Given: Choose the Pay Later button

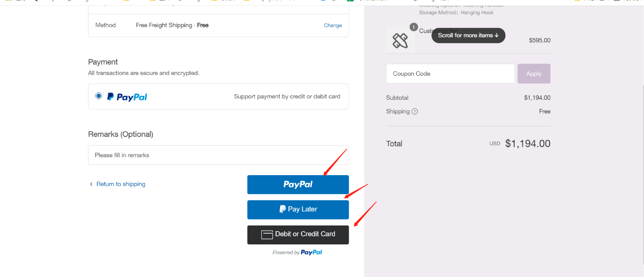Looking at the screenshot, I should click(x=298, y=209).
